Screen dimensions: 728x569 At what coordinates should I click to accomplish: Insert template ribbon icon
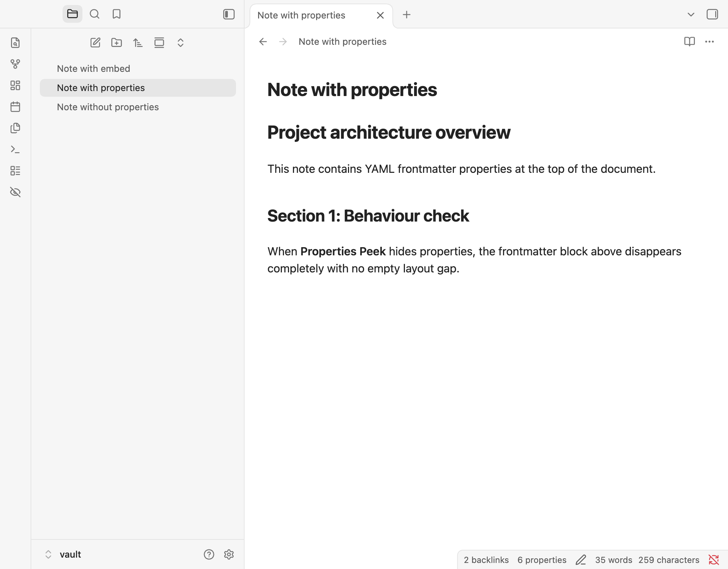click(x=15, y=128)
